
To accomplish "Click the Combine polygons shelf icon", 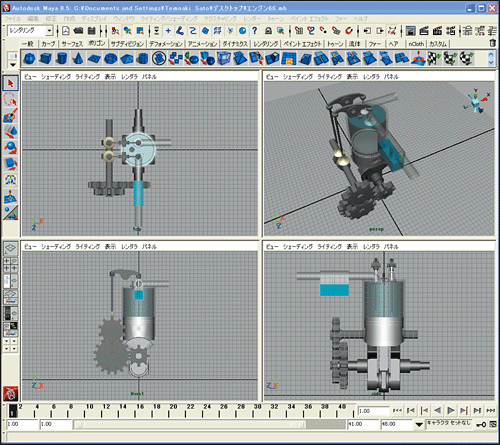I will (175, 59).
